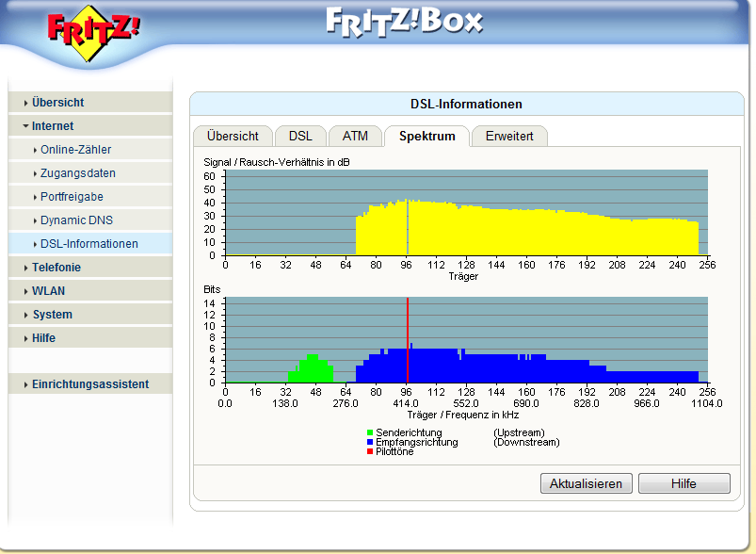
Task: Click the Hilfe button below the legend
Action: click(x=684, y=483)
